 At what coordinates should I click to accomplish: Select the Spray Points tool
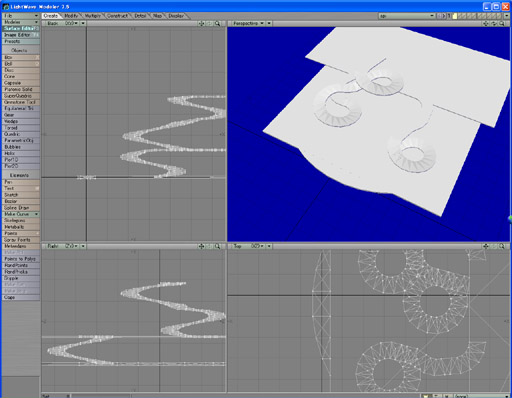tap(21, 240)
